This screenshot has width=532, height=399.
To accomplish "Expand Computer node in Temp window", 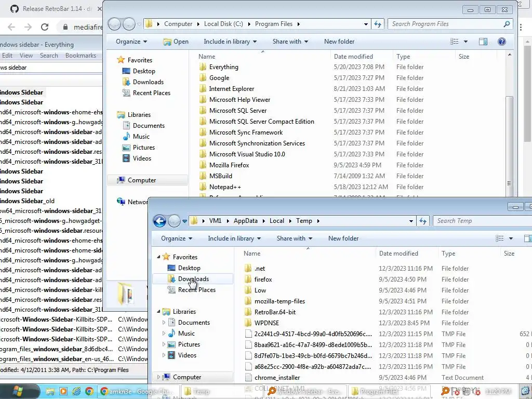I will [x=158, y=377].
